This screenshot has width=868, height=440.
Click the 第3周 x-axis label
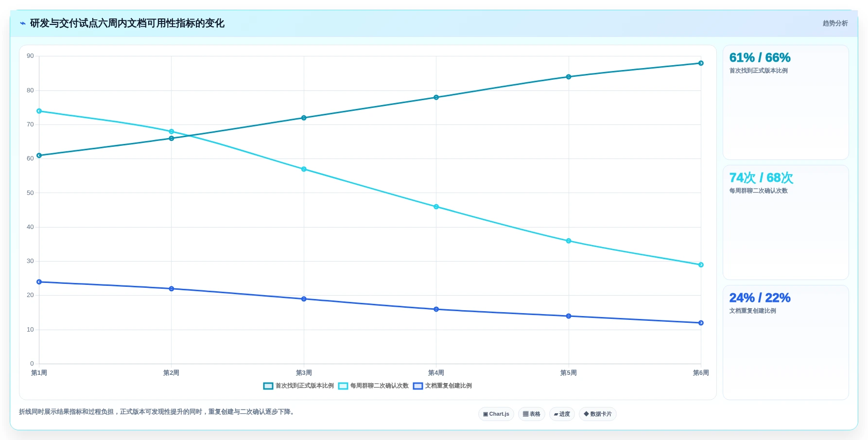[304, 373]
